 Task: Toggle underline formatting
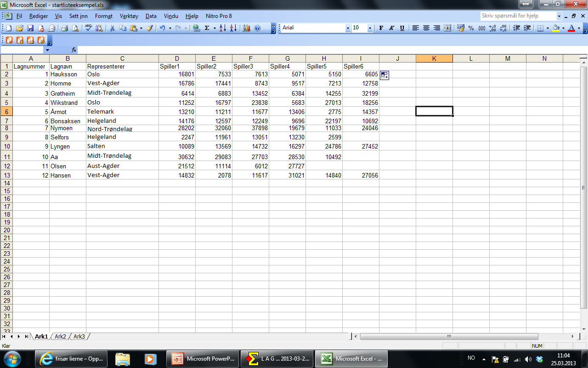click(x=402, y=28)
